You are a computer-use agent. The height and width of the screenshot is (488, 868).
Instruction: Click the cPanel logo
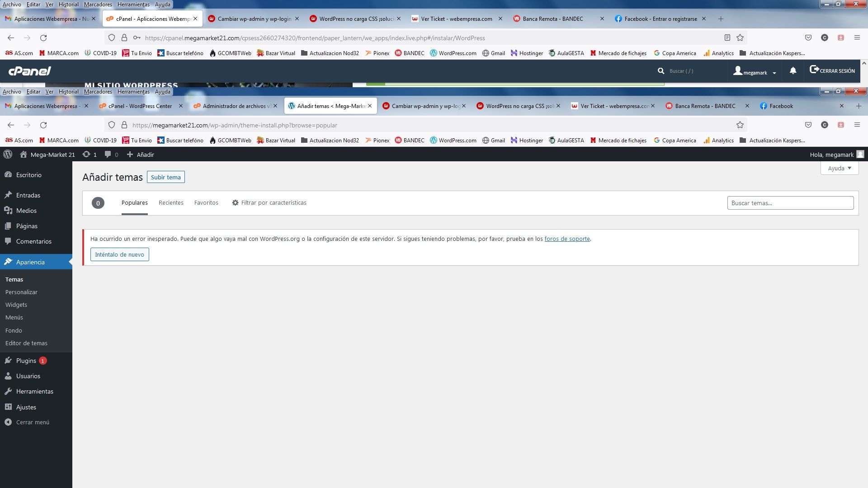[x=30, y=71]
